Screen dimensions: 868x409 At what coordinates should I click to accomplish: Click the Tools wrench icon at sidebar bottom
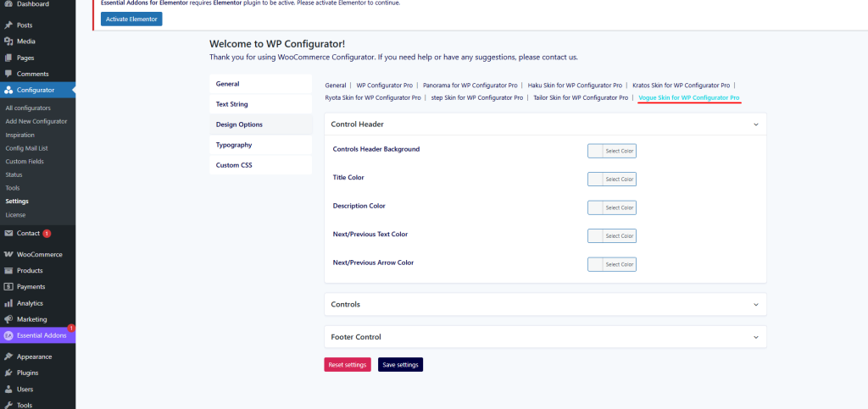pos(8,405)
